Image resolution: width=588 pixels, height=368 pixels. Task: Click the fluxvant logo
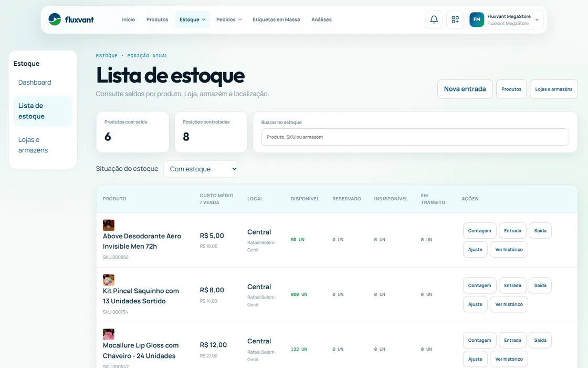click(71, 19)
